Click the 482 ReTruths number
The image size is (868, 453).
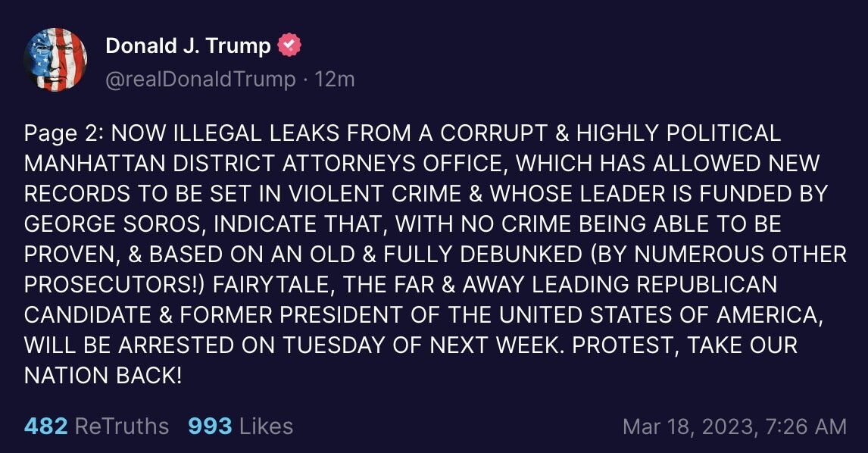(46, 426)
